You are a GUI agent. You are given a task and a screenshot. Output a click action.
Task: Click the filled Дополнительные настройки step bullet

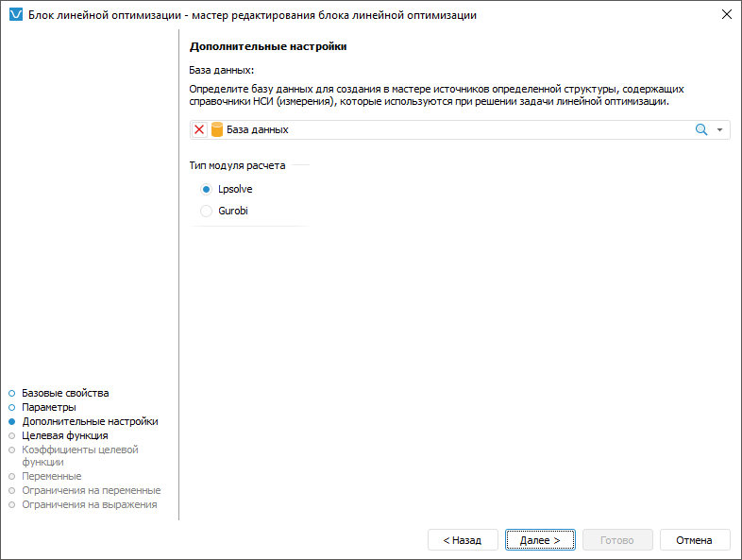pyautogui.click(x=12, y=422)
